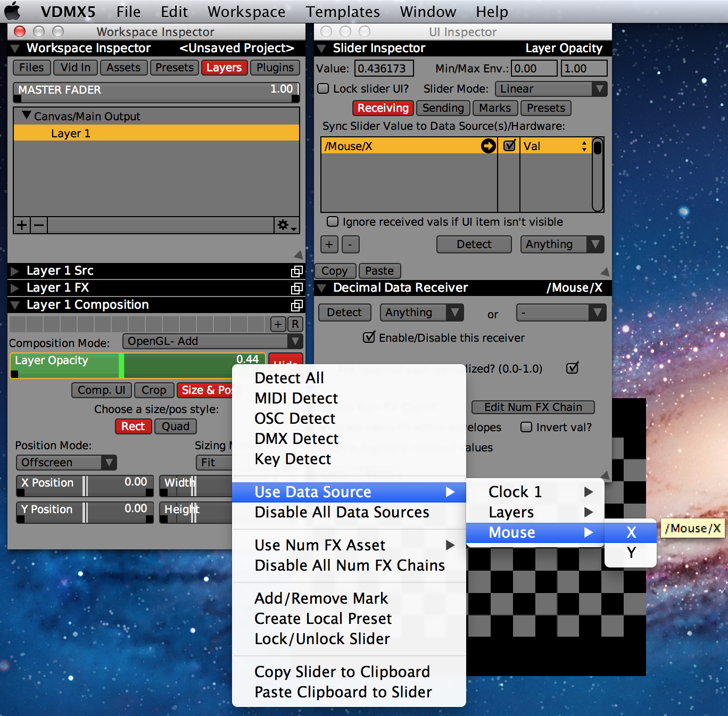This screenshot has width=728, height=716.
Task: Click the MASTER FADER slider
Action: tap(156, 92)
